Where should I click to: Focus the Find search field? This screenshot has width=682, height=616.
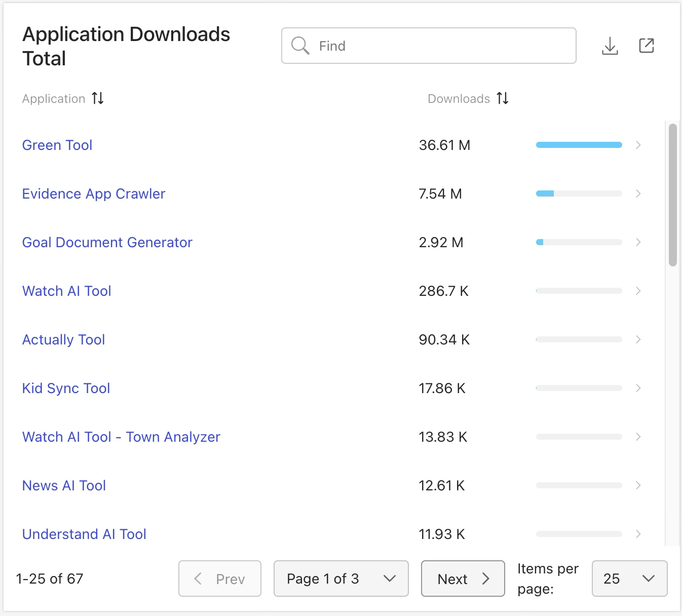(429, 46)
